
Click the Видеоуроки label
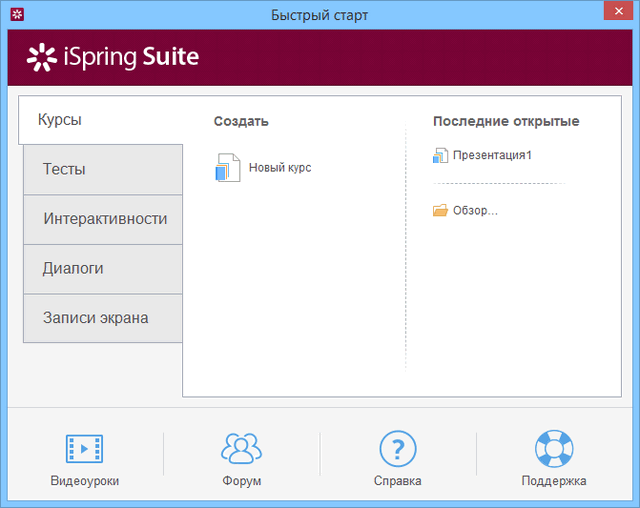click(x=84, y=481)
